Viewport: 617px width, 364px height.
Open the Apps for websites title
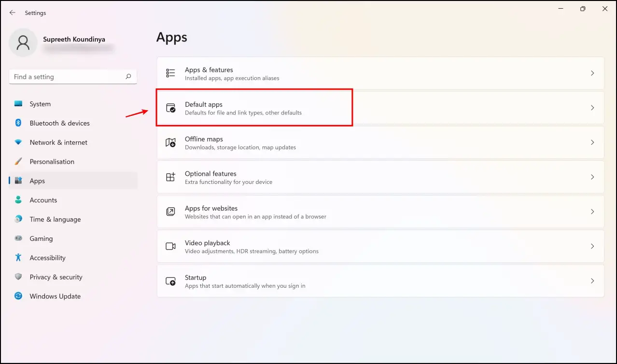point(211,208)
